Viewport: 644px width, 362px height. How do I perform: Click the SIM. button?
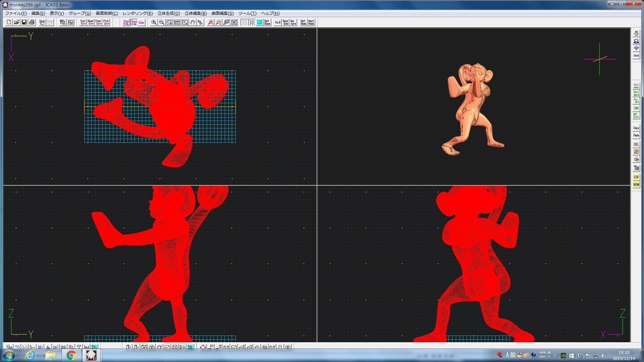(x=636, y=108)
